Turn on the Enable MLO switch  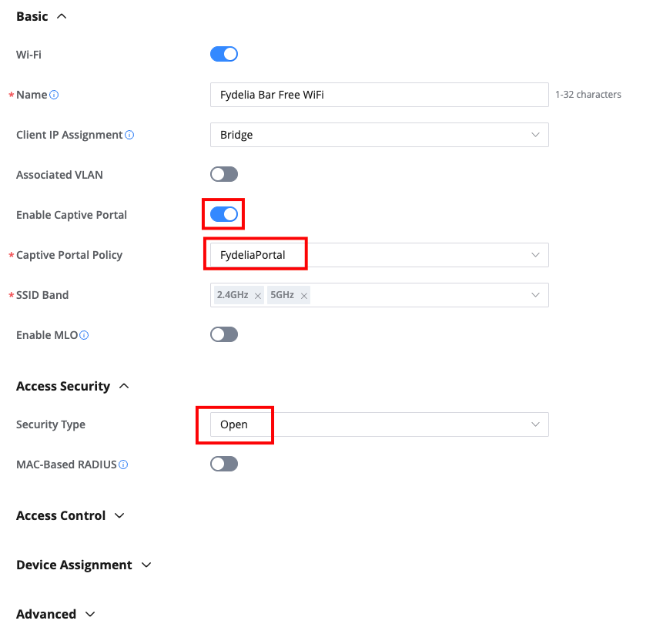tap(224, 334)
